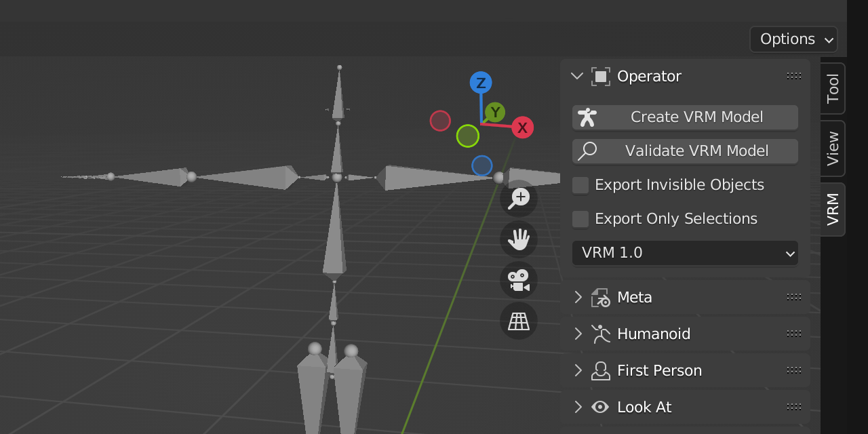This screenshot has width=868, height=434.
Task: Click the magnifier icon on Validate VRM Model
Action: pyautogui.click(x=586, y=151)
